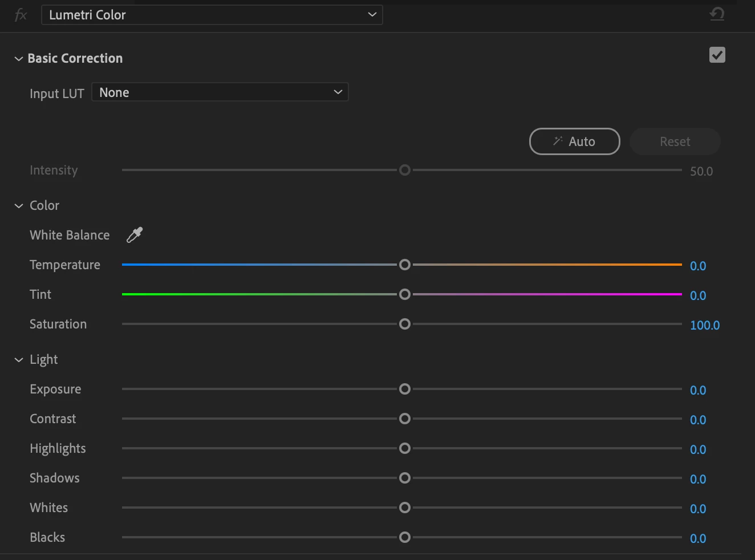The width and height of the screenshot is (755, 560).
Task: Click the Intensity value 50.0
Action: (701, 171)
